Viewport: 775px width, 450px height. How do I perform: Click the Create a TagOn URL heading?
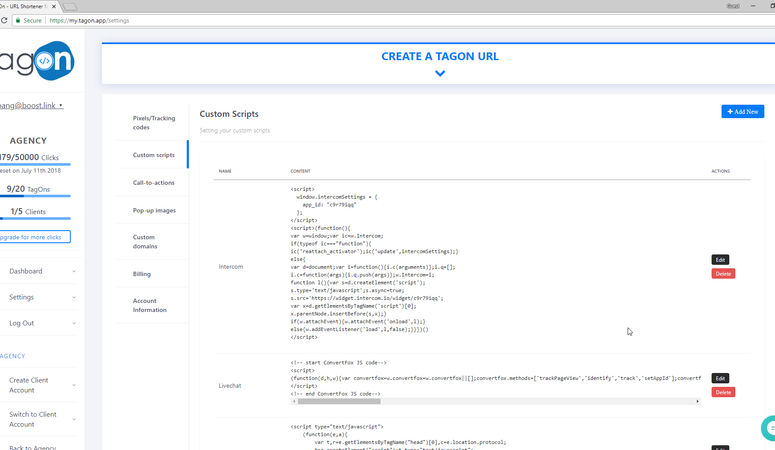point(440,56)
